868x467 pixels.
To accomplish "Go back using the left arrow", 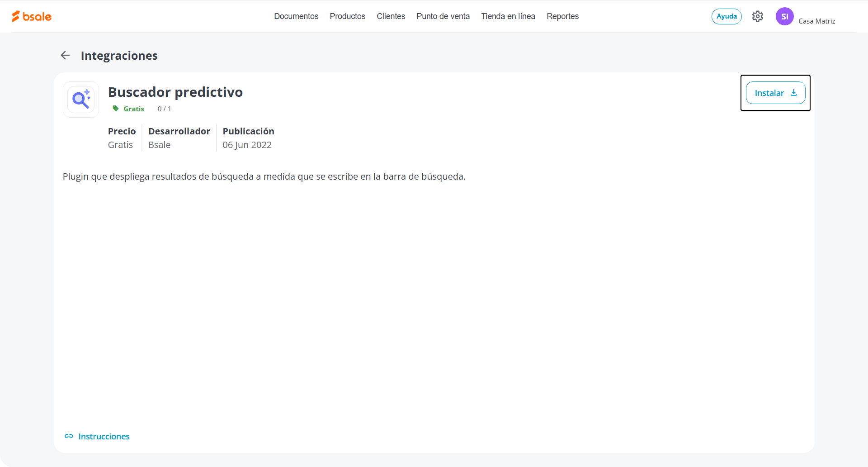I will pos(65,55).
